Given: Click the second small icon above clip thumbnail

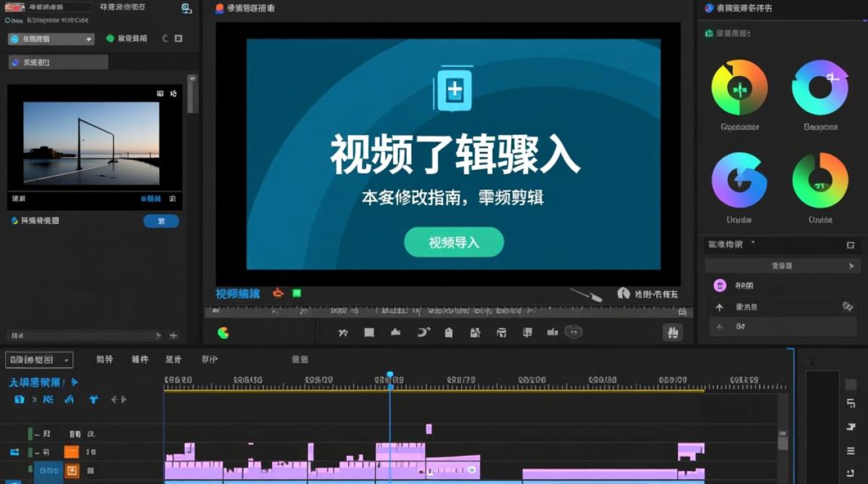Looking at the screenshot, I should [173, 94].
